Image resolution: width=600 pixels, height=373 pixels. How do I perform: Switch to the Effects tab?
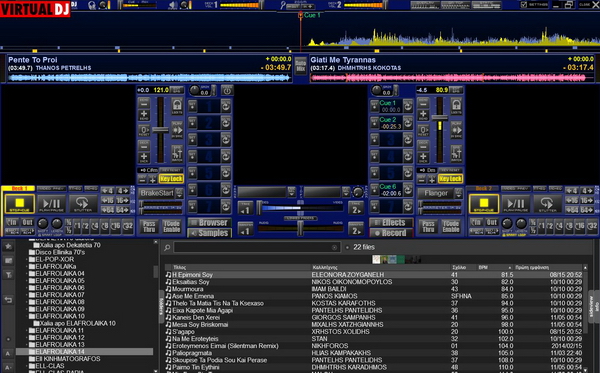(x=391, y=223)
